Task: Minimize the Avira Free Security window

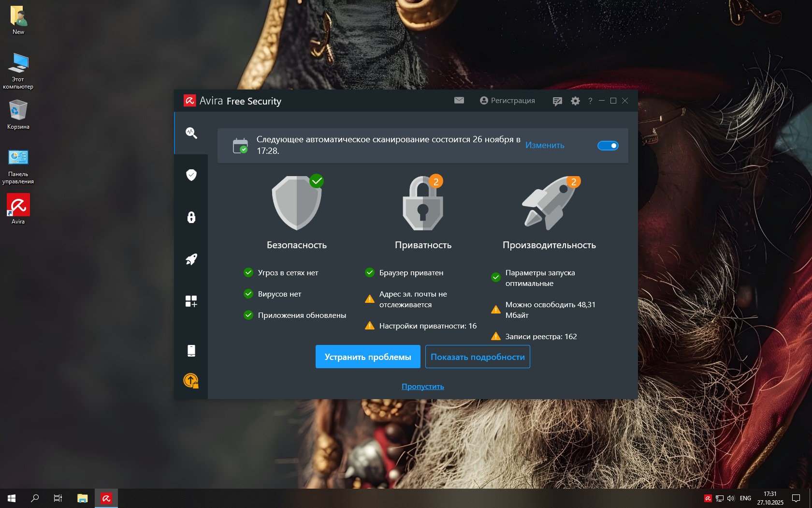Action: [602, 101]
